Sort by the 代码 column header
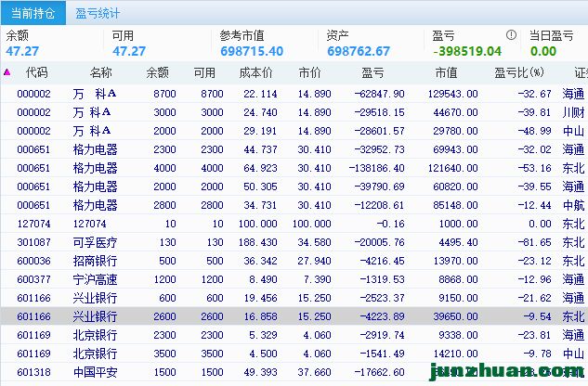This screenshot has height=386, width=588. [37, 72]
